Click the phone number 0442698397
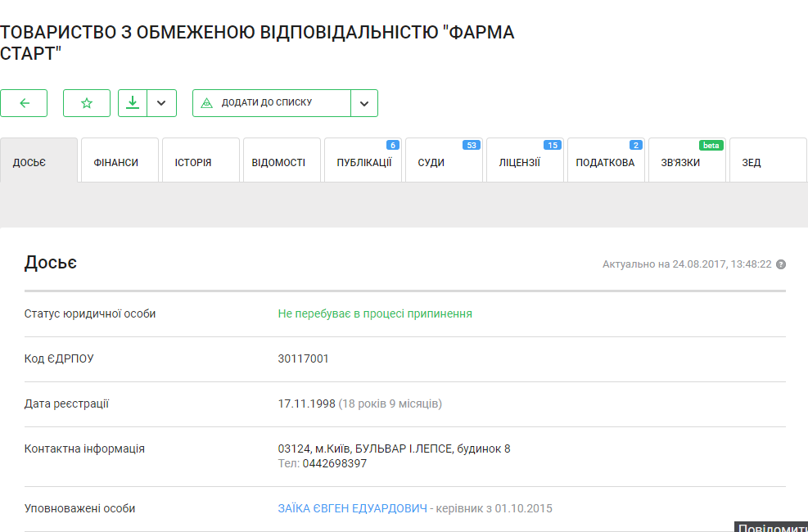Screen dimensions: 808x532 334,463
